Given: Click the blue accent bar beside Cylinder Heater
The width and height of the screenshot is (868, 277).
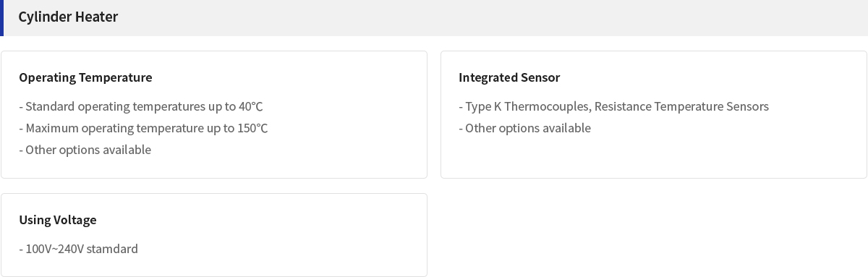Looking at the screenshot, I should click(x=1, y=18).
